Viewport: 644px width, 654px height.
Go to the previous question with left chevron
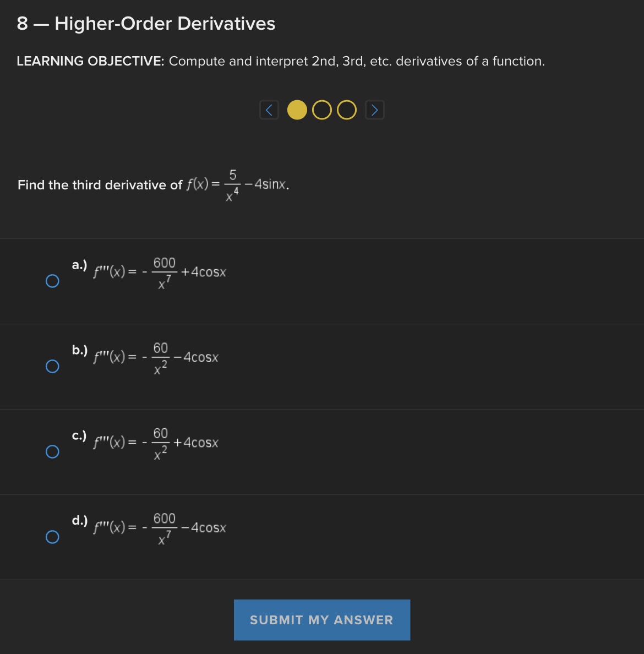click(269, 110)
